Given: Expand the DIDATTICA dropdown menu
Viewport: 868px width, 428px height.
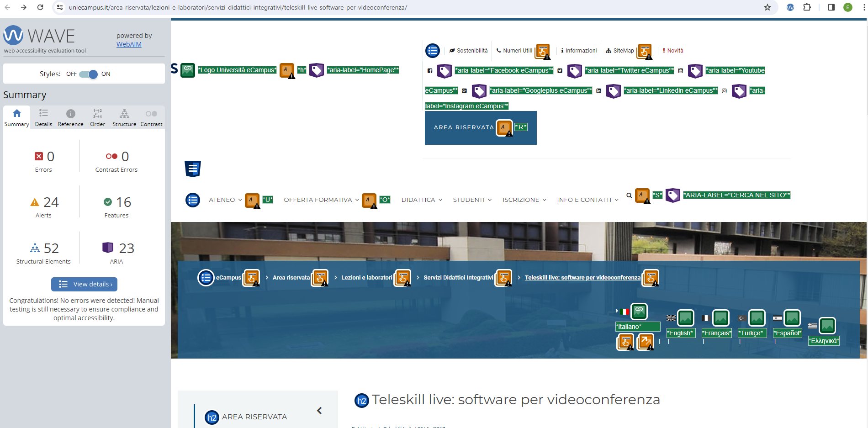Looking at the screenshot, I should coord(422,200).
